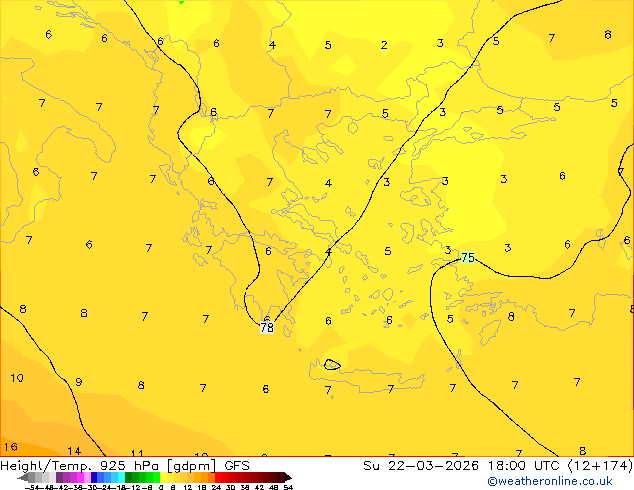Image resolution: width=634 pixels, height=490 pixels.
Task: Click the temperature value 16 in the corner
Action: [x=11, y=447]
